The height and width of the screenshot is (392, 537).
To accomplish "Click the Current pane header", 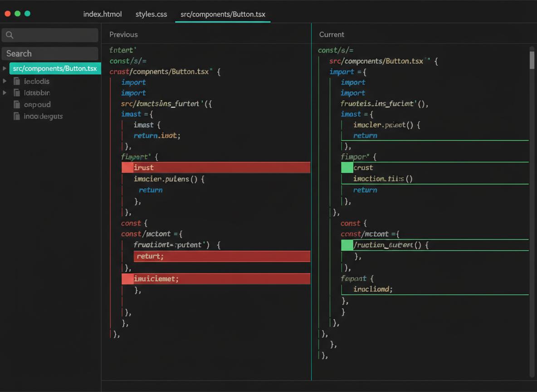I will tap(332, 34).
